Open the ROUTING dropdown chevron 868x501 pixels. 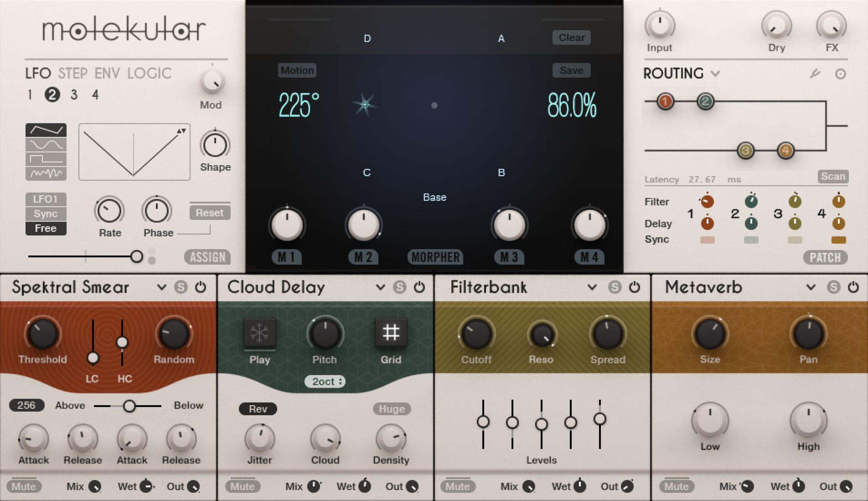tap(715, 73)
